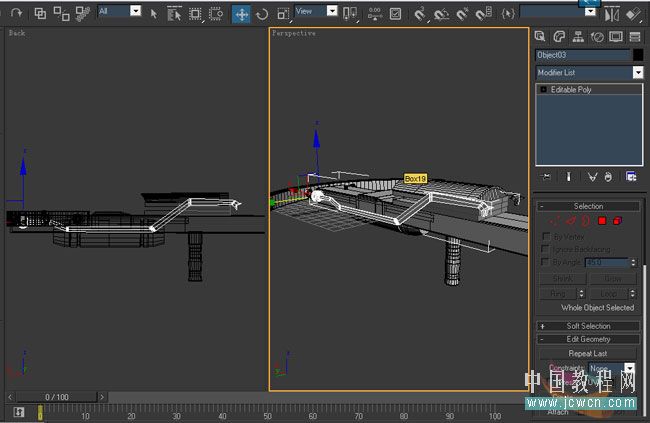
Task: Click the By Angle spinner arrows
Action: click(x=633, y=263)
